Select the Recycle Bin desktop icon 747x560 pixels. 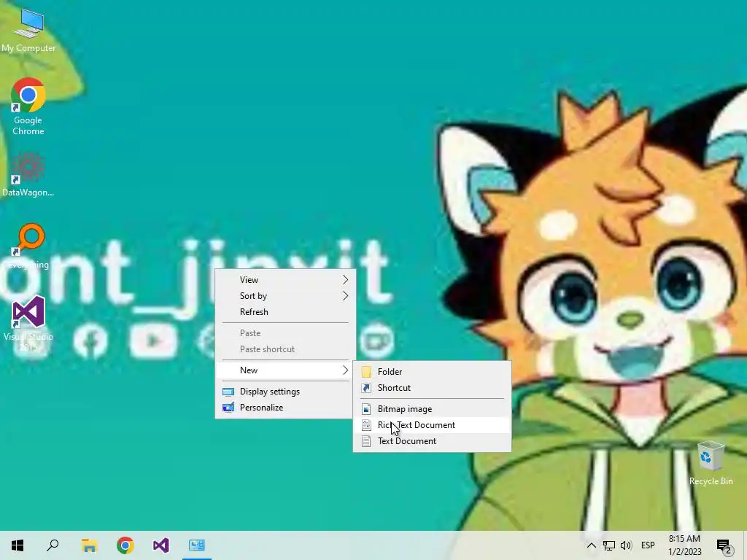coord(711,463)
